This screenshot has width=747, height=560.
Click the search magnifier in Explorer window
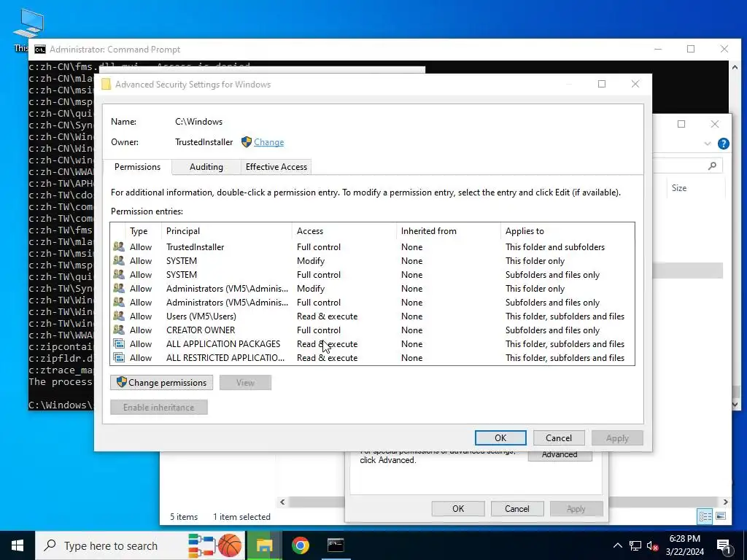pos(712,166)
